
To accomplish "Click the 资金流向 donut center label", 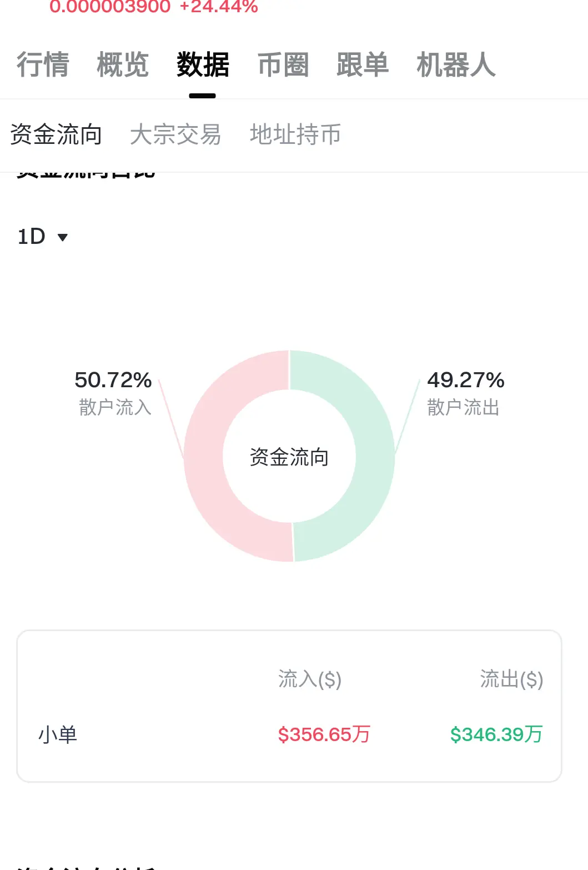I will tap(289, 457).
